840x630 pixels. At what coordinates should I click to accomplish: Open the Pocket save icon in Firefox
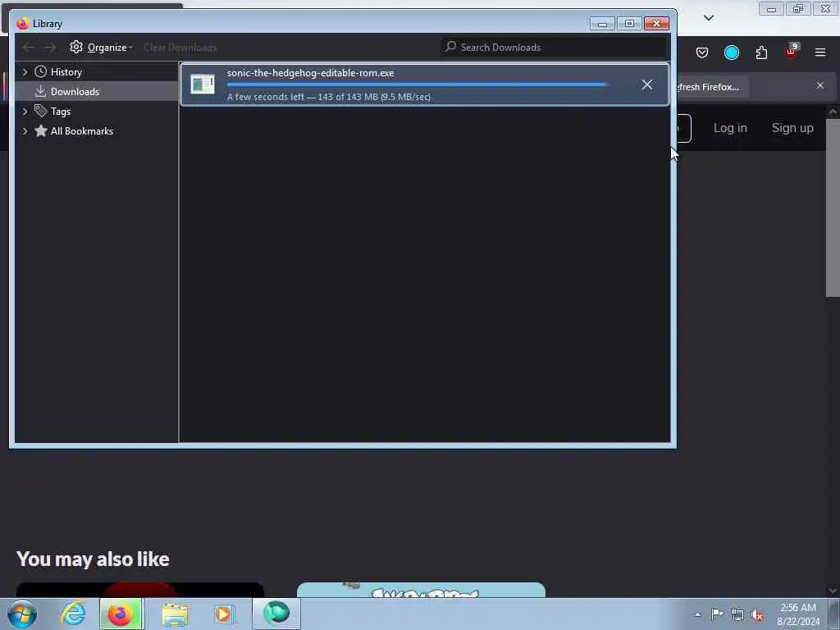[702, 52]
